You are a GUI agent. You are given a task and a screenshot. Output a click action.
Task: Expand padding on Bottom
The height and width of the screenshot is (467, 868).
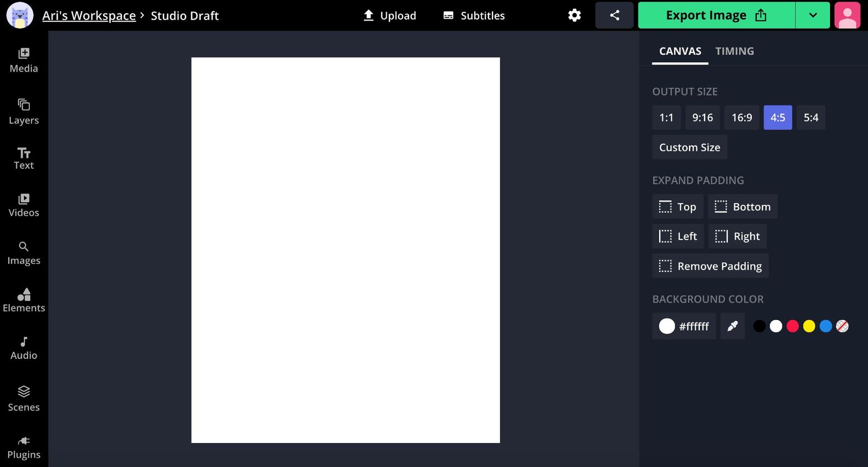(x=743, y=206)
